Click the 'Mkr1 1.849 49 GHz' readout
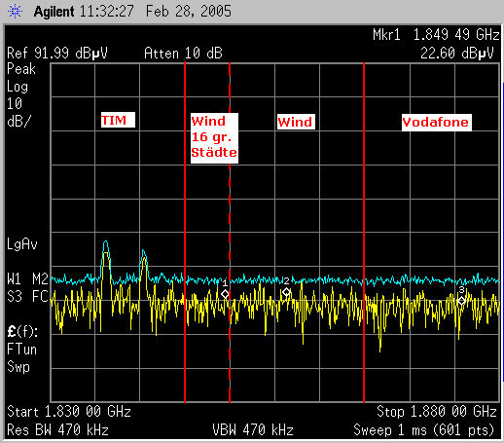The height and width of the screenshot is (443, 504). point(436,35)
